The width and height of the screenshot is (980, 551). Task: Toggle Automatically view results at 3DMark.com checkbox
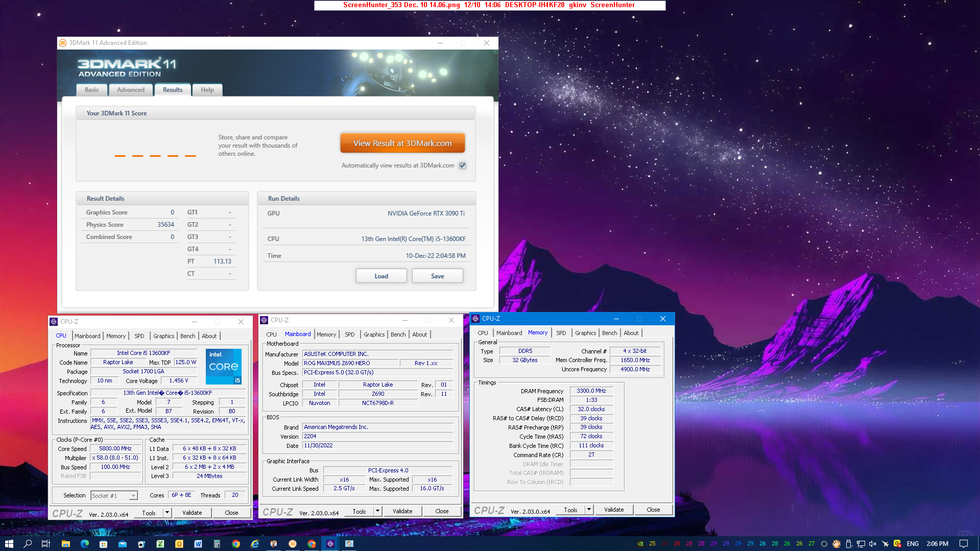coord(462,165)
